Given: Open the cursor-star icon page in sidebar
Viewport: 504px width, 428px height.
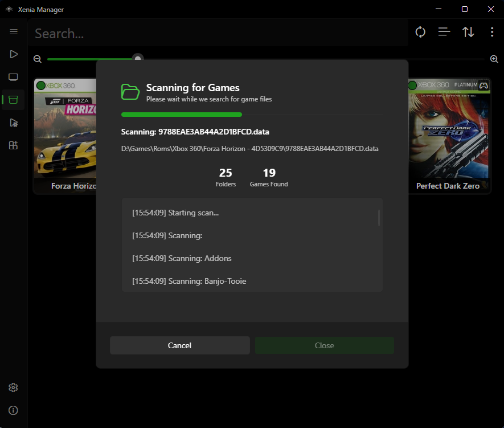Looking at the screenshot, I should pyautogui.click(x=14, y=123).
